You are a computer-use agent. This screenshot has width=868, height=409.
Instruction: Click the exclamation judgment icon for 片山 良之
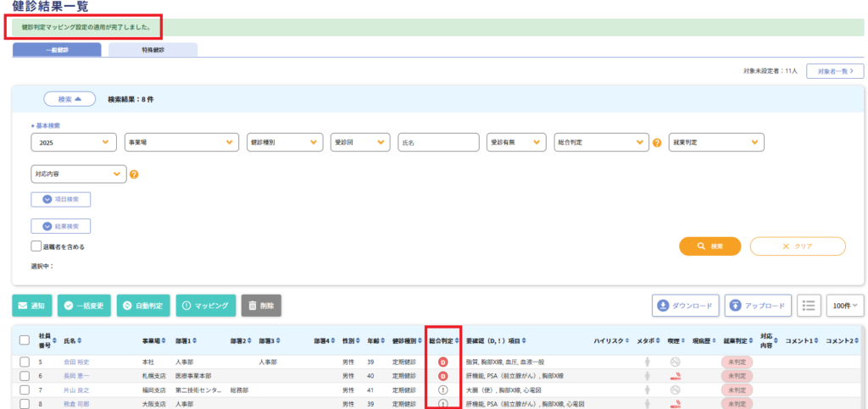click(x=442, y=390)
